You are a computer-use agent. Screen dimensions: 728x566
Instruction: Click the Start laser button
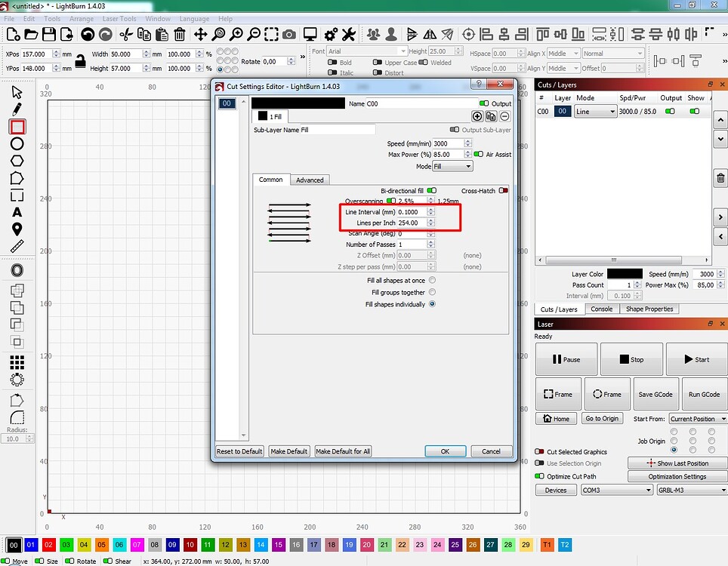pos(696,359)
